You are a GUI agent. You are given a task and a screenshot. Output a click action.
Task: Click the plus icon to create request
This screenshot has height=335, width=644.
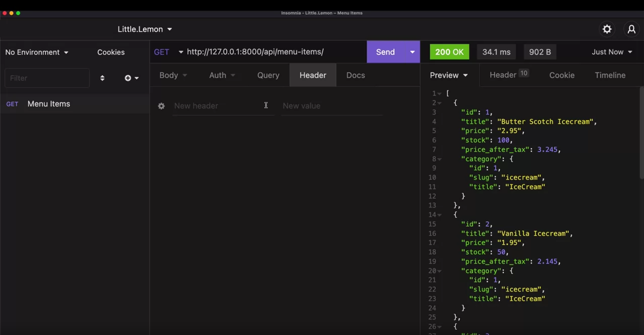coord(128,78)
